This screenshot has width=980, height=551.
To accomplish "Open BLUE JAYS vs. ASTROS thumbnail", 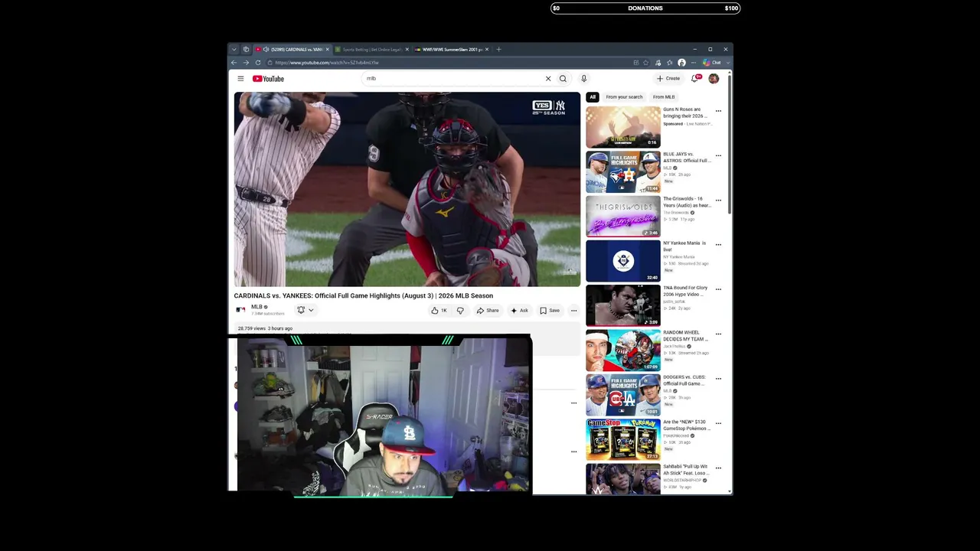I will tap(623, 171).
